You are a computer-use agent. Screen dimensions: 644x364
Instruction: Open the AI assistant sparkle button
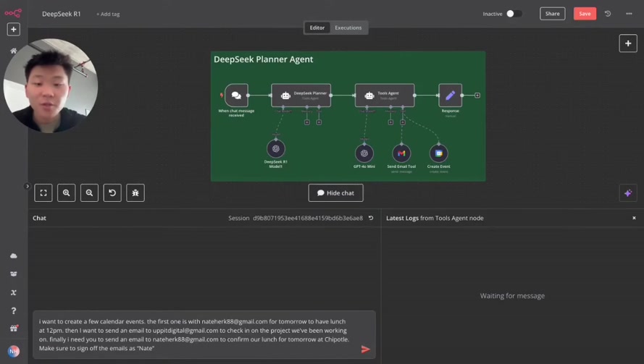coord(628,193)
